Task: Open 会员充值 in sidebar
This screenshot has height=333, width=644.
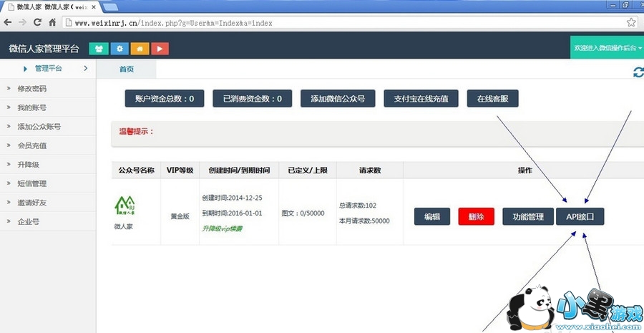Action: (48, 145)
